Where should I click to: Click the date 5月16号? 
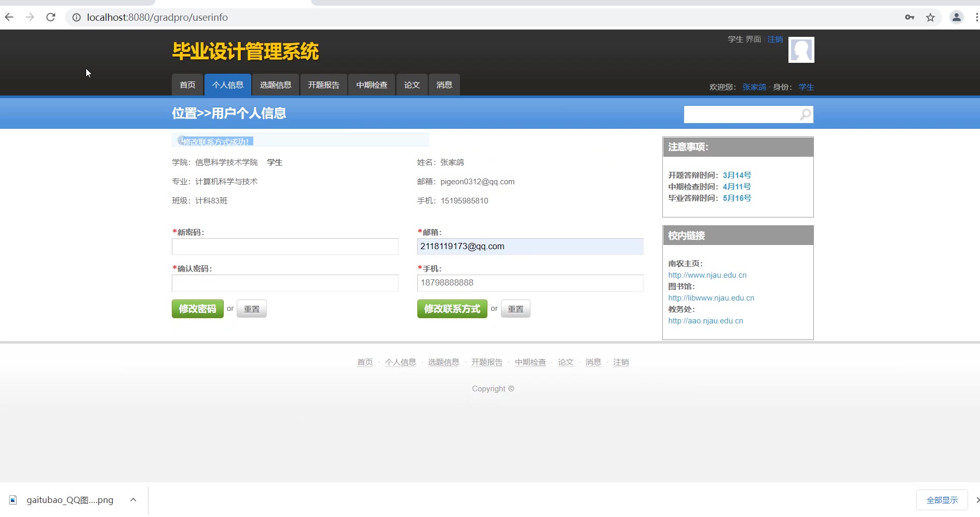pyautogui.click(x=737, y=198)
